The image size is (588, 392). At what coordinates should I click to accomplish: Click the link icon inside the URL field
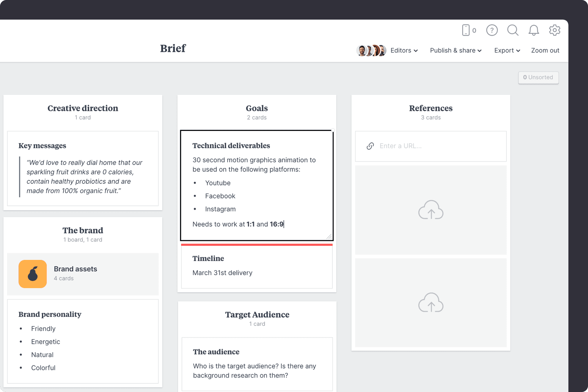370,146
